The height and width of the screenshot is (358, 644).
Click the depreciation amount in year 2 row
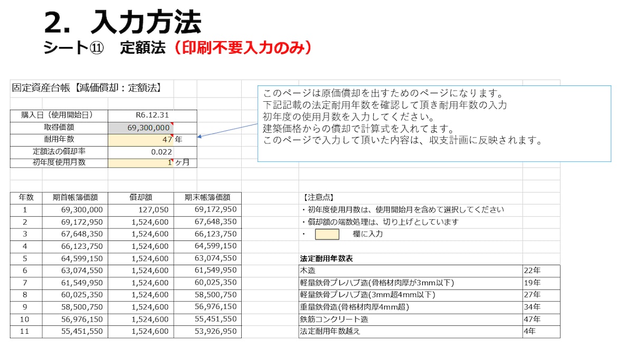pos(141,222)
